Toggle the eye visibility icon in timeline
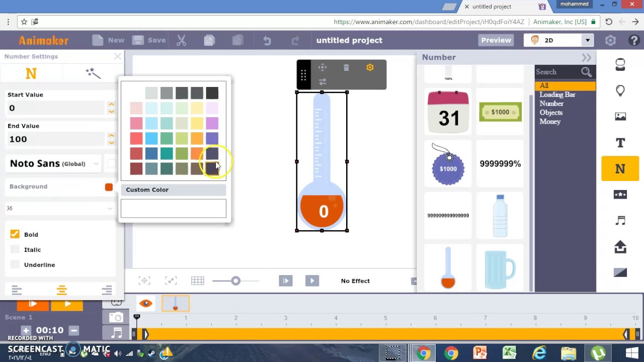644x362 pixels. click(146, 303)
